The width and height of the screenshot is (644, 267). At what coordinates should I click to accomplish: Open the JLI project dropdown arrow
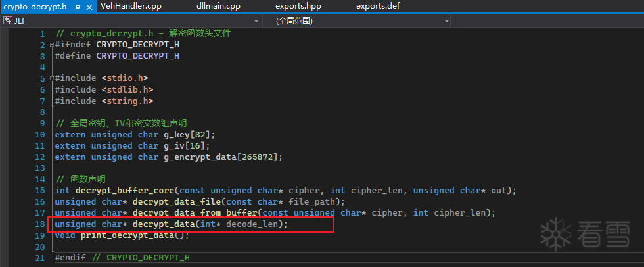(256, 21)
